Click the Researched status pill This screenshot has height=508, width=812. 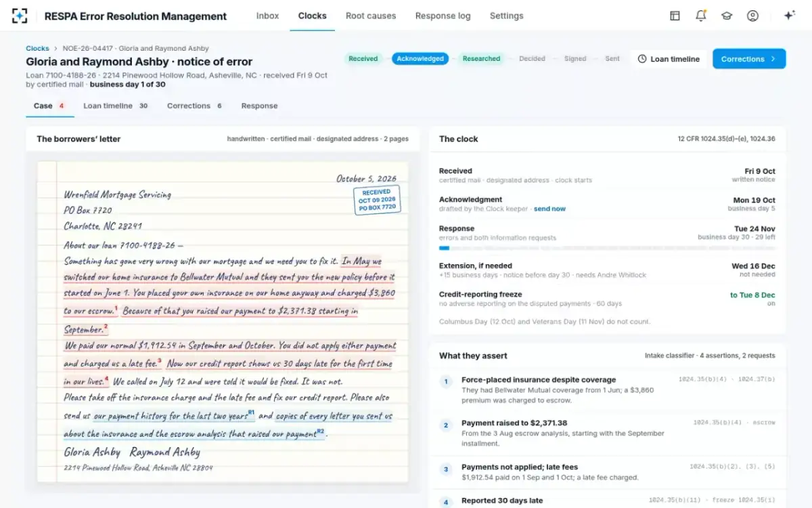click(481, 59)
